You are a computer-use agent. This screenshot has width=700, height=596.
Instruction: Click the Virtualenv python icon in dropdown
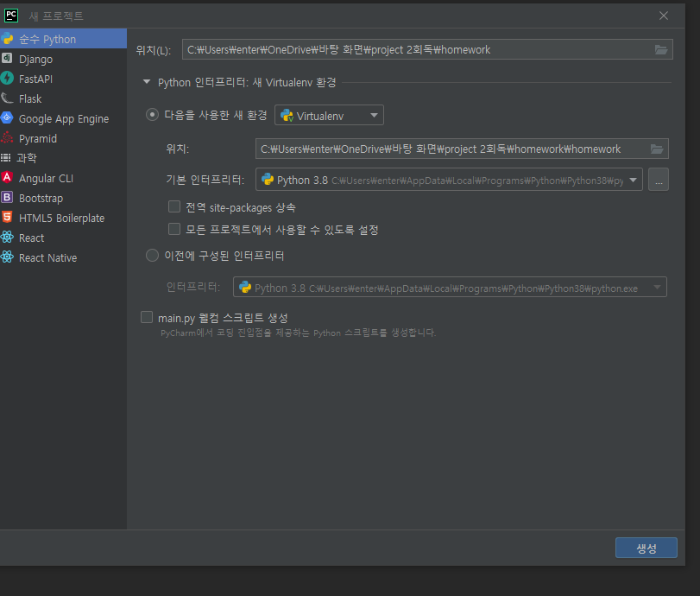pyautogui.click(x=287, y=116)
